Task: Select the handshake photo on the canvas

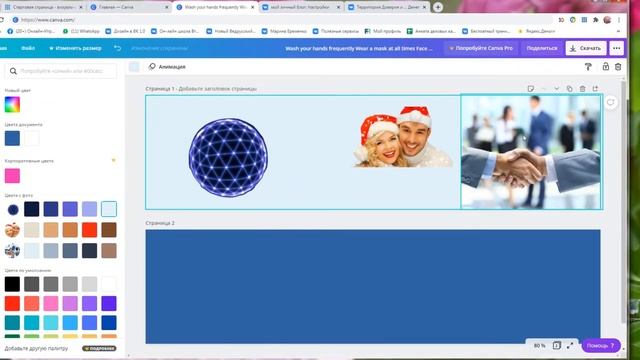Action: [x=531, y=152]
